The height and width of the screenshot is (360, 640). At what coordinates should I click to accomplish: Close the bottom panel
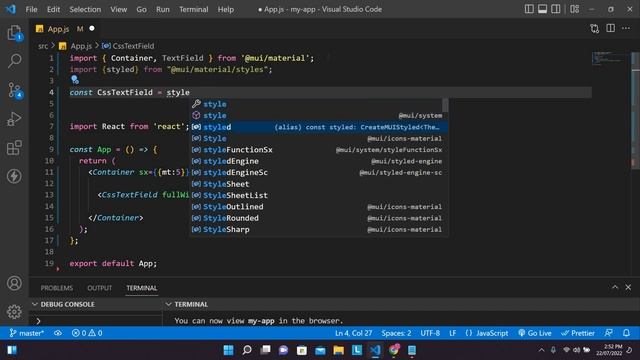point(628,288)
